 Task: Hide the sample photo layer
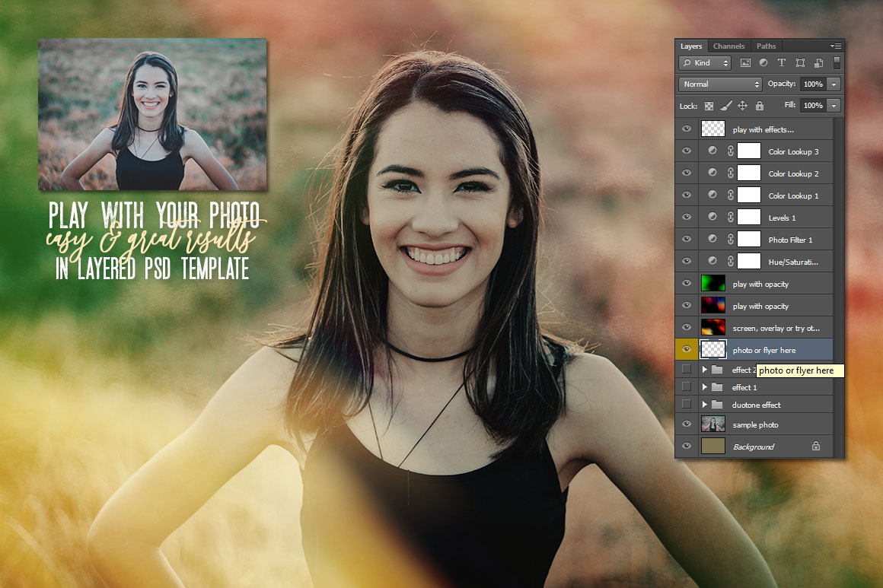(x=687, y=424)
